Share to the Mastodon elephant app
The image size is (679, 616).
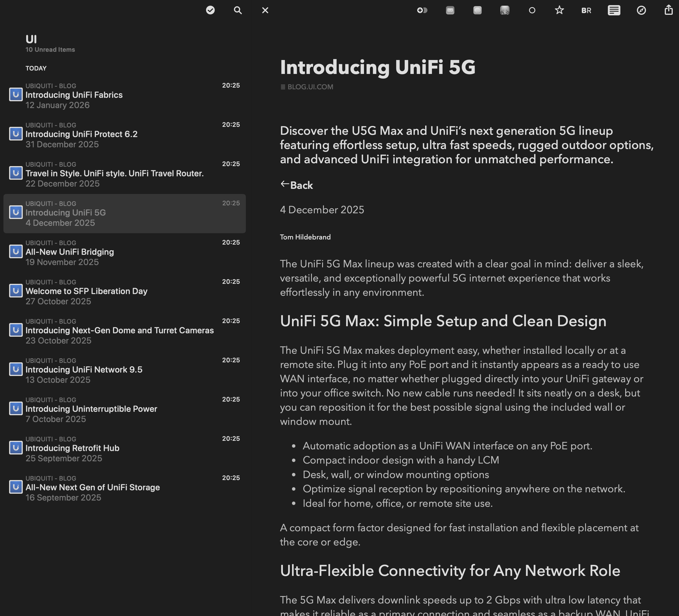tap(505, 10)
